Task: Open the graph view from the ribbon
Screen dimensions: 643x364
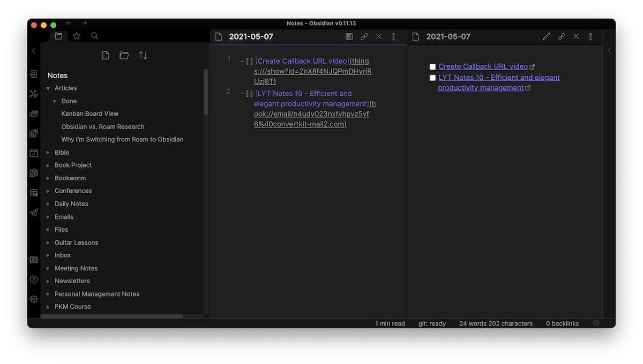Action: pyautogui.click(x=34, y=94)
